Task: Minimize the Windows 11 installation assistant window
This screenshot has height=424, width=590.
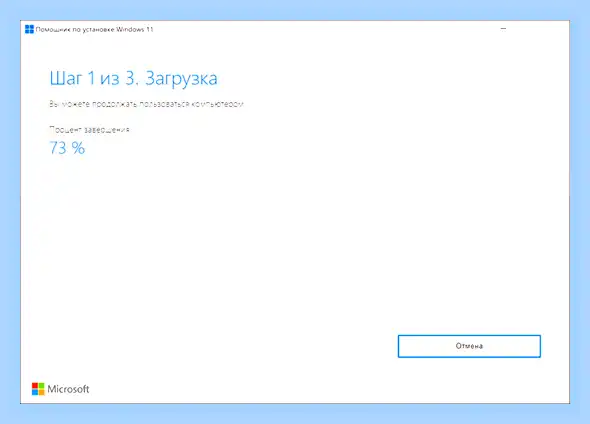Action: (x=503, y=29)
